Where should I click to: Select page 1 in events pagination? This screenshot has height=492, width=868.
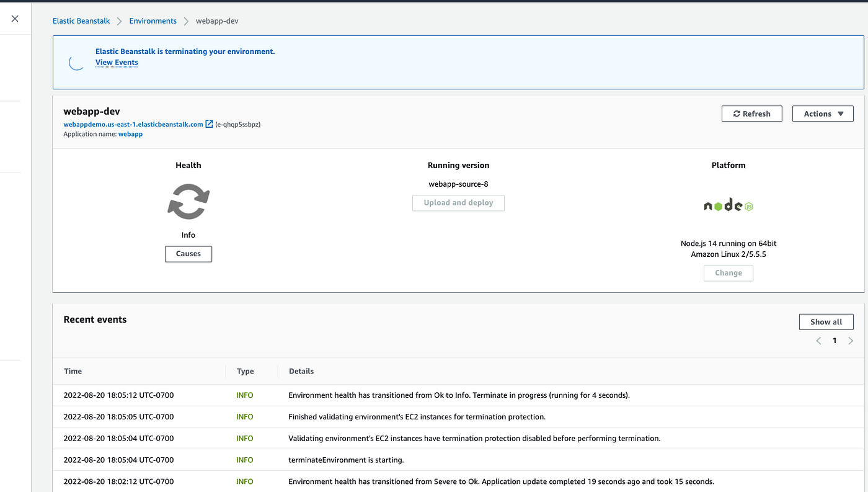[x=835, y=340]
